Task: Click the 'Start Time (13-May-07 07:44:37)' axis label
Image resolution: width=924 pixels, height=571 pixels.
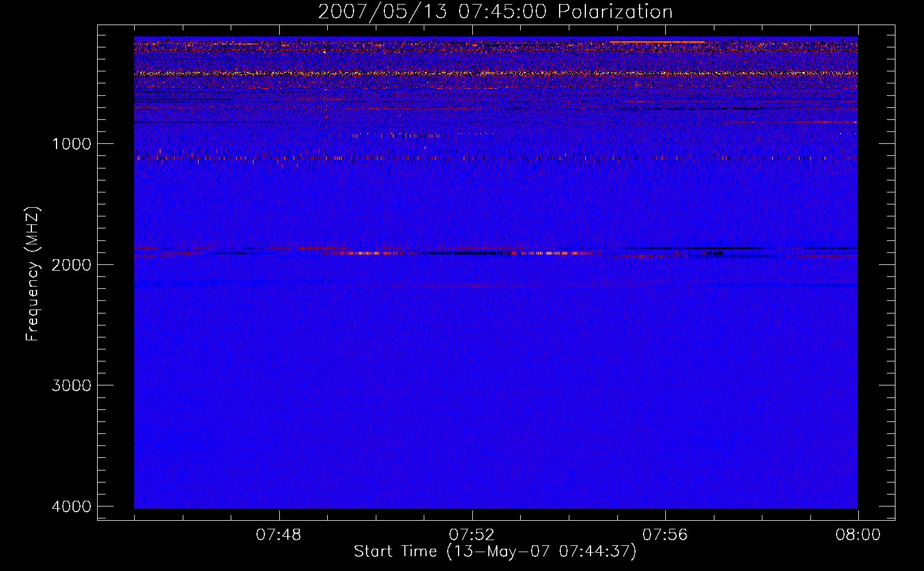Action: pyautogui.click(x=495, y=552)
